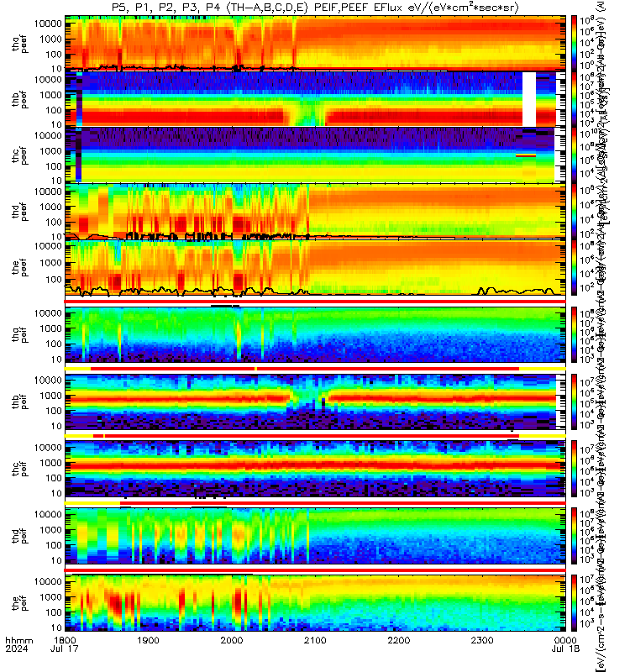
Task: Click the 10^8 label on tha peef color bar
Action: 586,21
